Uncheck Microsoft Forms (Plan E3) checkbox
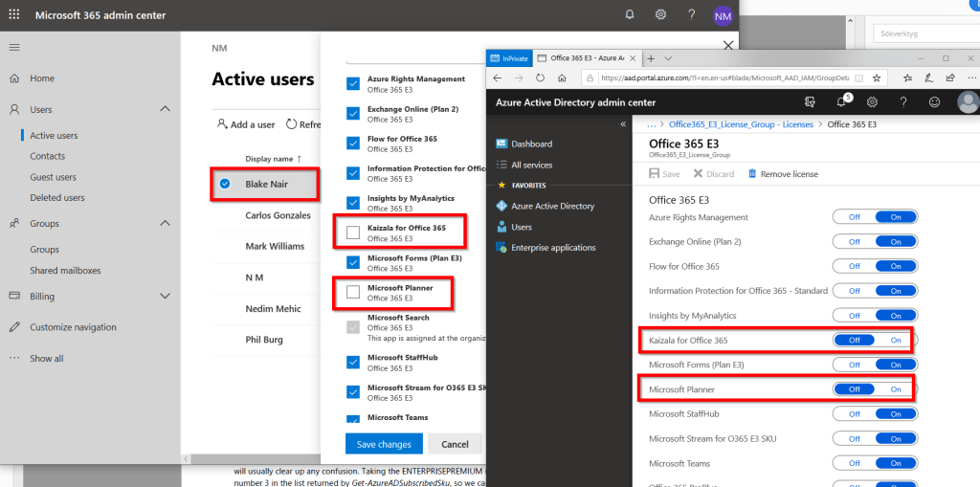Image resolution: width=980 pixels, height=487 pixels. [x=353, y=262]
